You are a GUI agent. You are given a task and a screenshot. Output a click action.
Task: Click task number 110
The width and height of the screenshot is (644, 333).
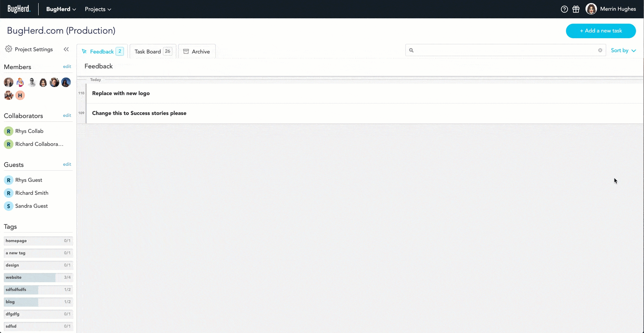coord(81,93)
